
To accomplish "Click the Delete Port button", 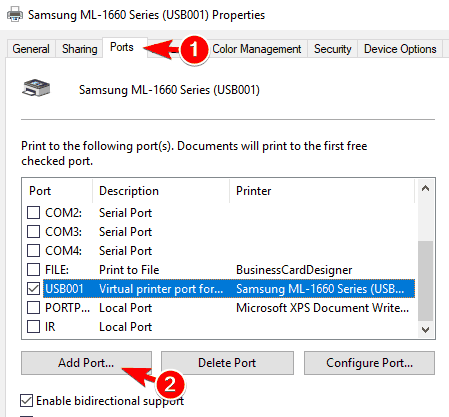I will 227,363.
